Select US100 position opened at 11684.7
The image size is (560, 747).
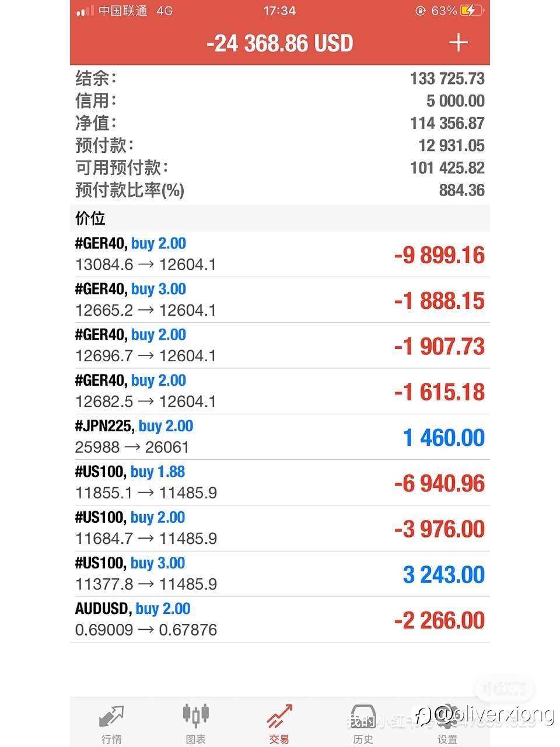pos(279,528)
